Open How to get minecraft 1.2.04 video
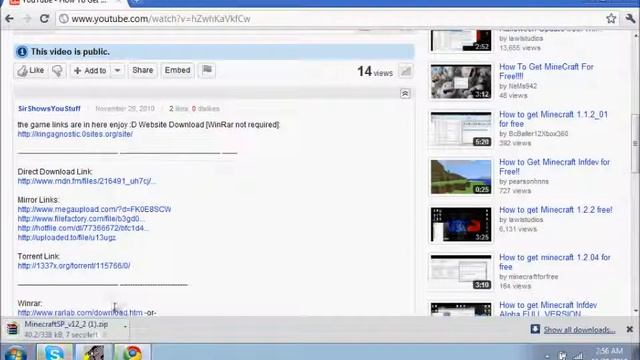The image size is (640, 360). pos(555,262)
